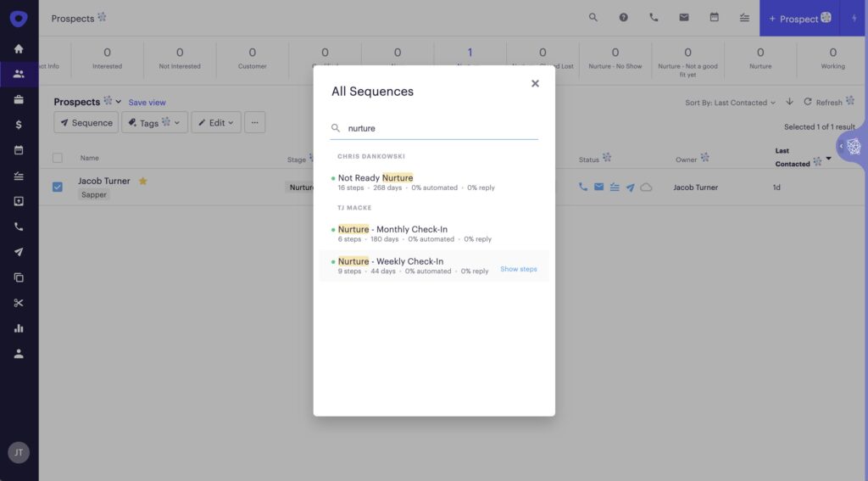The height and width of the screenshot is (481, 868).
Task: Open the user profile icon in sidebar
Action: point(19,354)
